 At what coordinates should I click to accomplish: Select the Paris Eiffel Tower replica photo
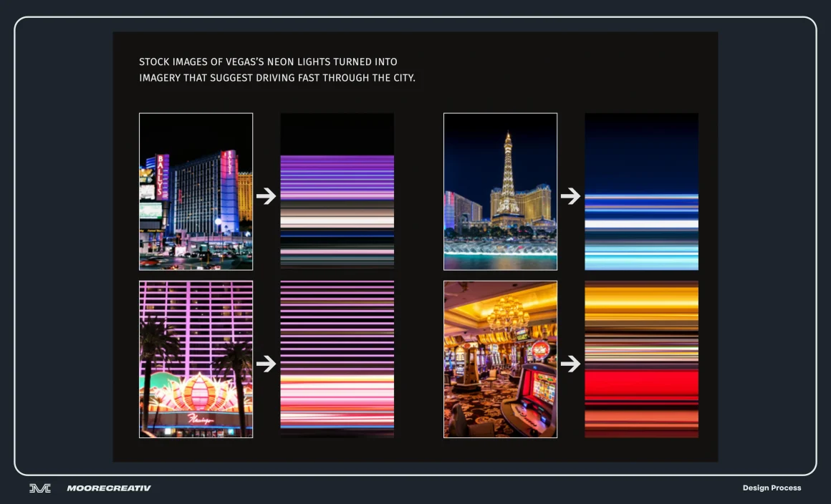click(500, 191)
